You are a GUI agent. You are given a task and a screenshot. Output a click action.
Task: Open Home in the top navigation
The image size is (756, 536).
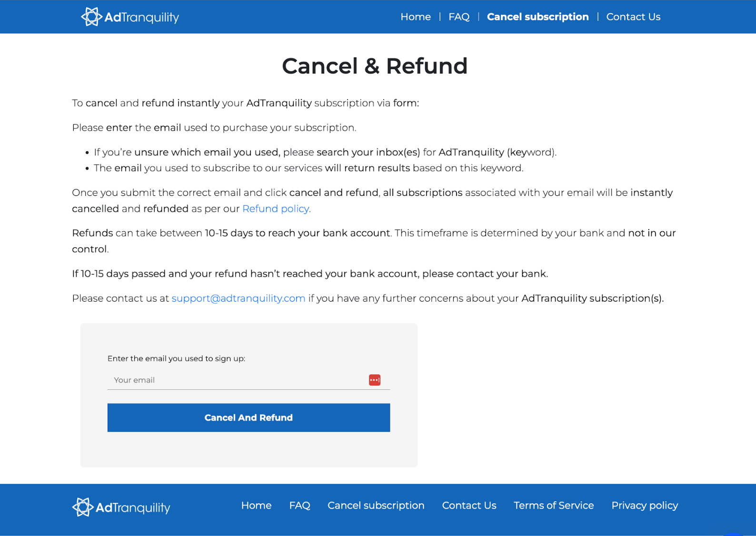[x=415, y=17]
